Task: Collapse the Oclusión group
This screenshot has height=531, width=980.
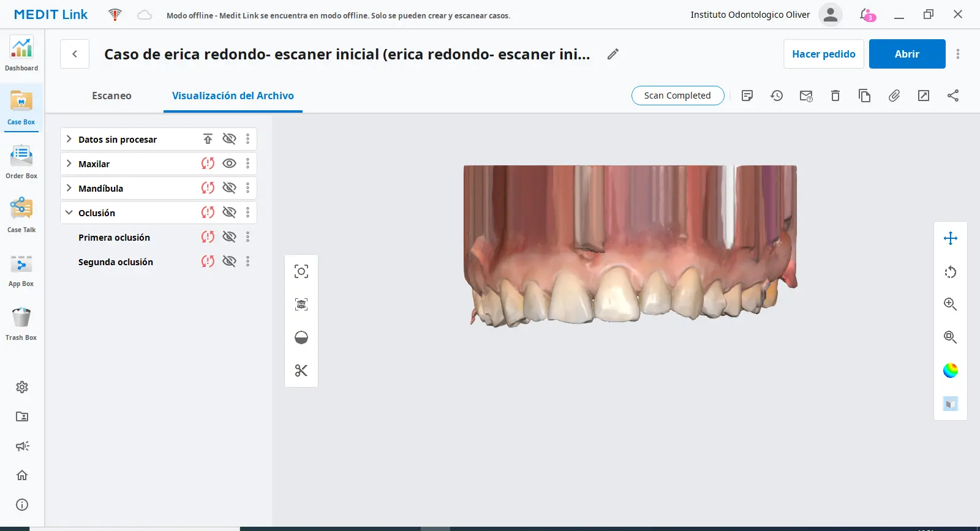Action: tap(69, 213)
